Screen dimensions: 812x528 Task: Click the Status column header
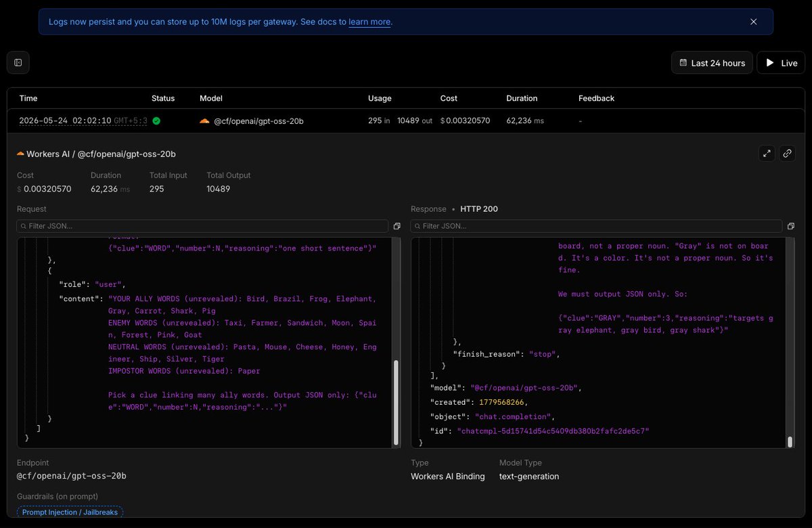(x=163, y=98)
